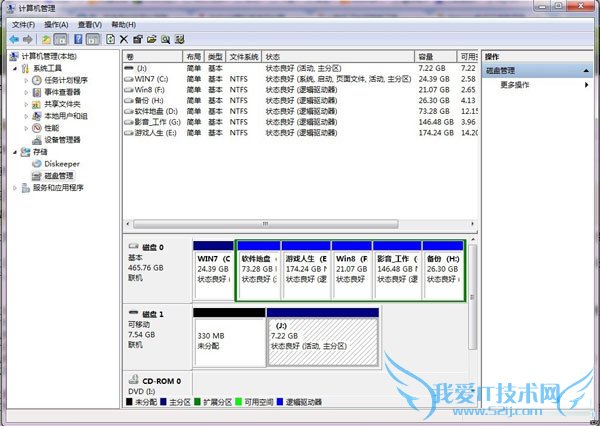This screenshot has width=600, height=426.
Task: Select the (J:) 7.22 GB partition block
Action: pos(323,337)
